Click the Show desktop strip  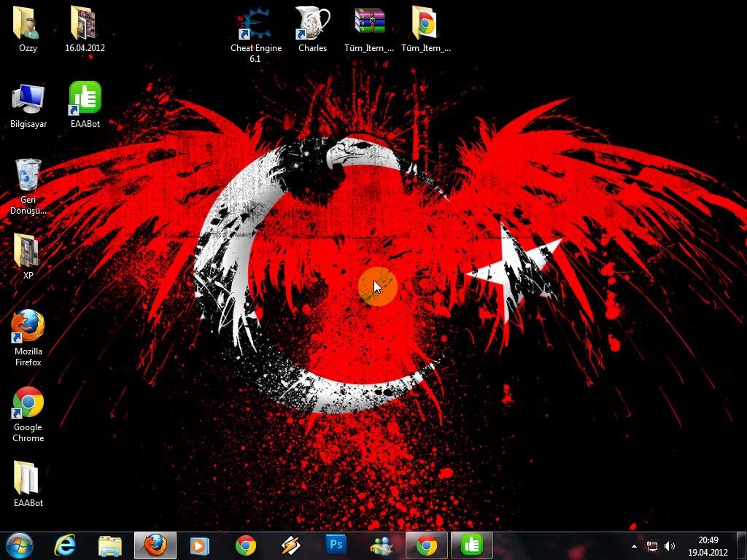click(x=743, y=546)
